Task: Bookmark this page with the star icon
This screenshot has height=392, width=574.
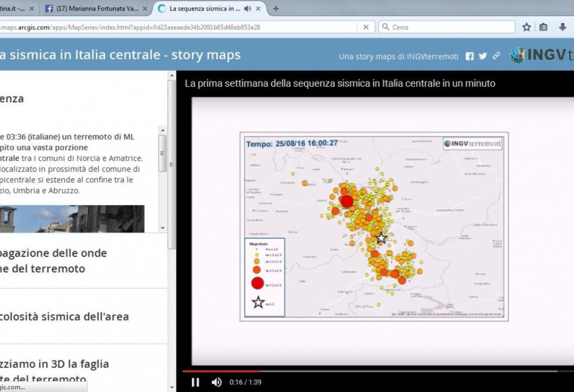Action: pyautogui.click(x=526, y=27)
